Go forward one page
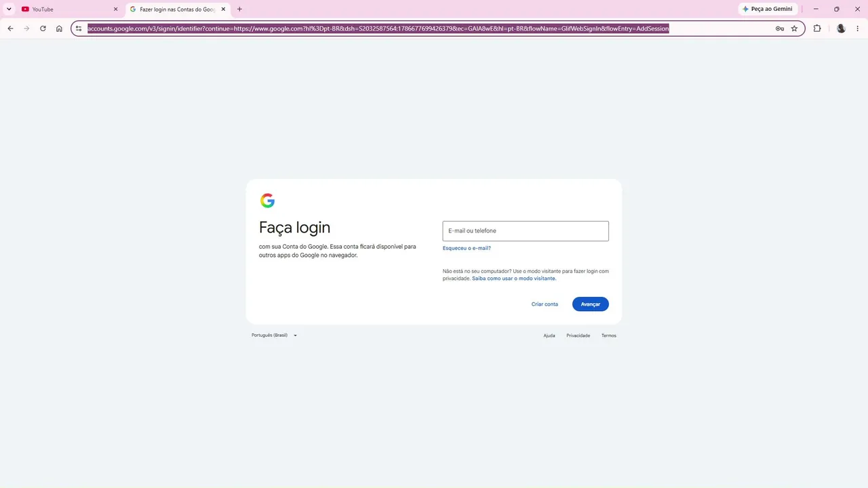Image resolution: width=868 pixels, height=488 pixels. coord(26,28)
